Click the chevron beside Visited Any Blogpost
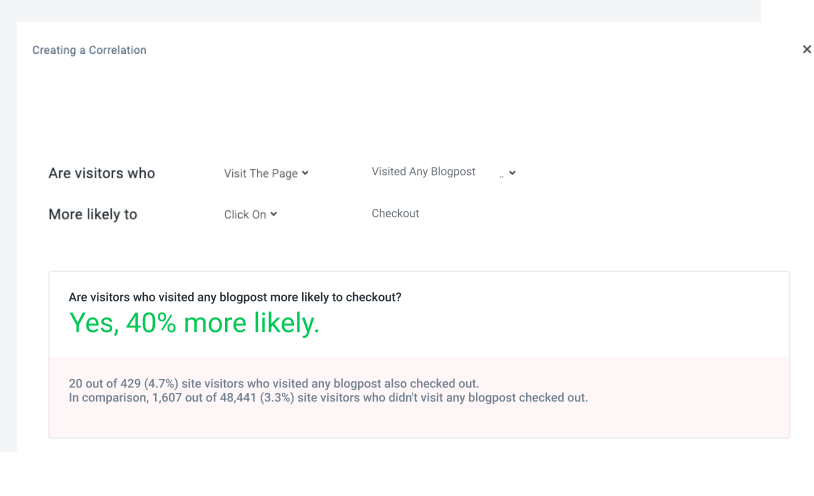Viewport: 814px width, 496px height. pyautogui.click(x=512, y=173)
